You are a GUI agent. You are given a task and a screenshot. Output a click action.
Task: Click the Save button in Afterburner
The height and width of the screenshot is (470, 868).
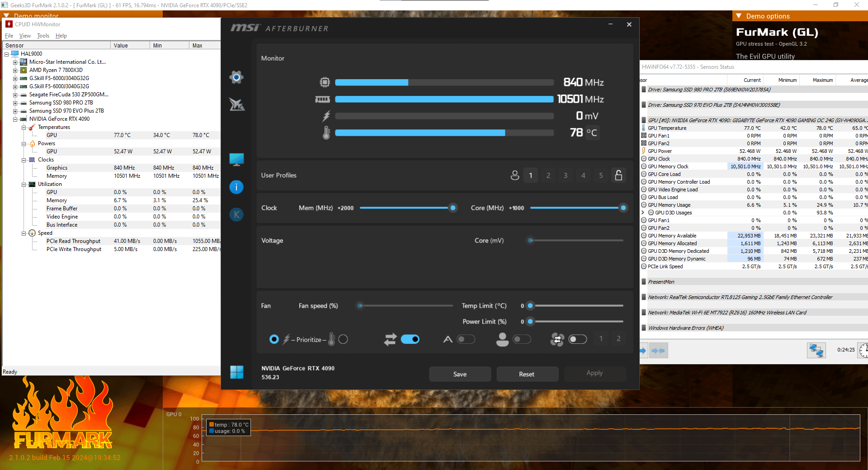pos(460,374)
